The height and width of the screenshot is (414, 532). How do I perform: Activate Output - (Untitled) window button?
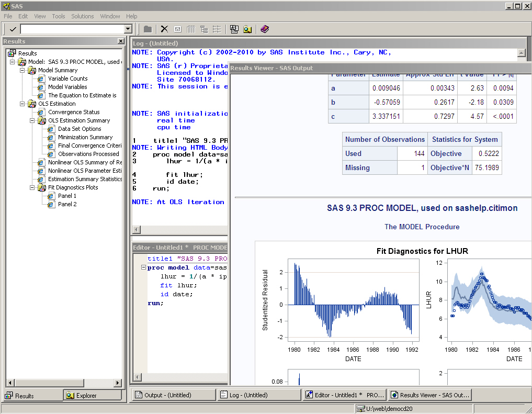point(174,395)
